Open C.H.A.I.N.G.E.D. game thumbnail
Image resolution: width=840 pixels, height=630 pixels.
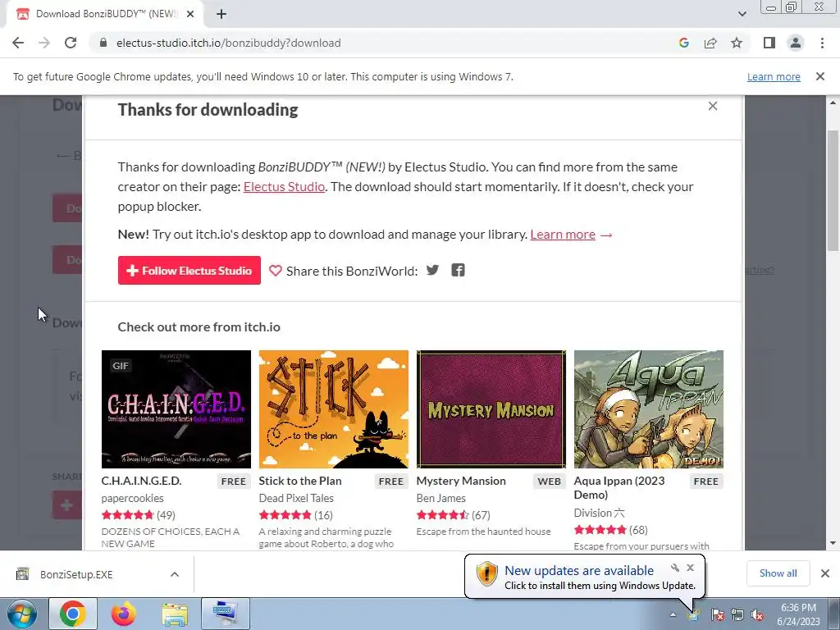pos(176,409)
